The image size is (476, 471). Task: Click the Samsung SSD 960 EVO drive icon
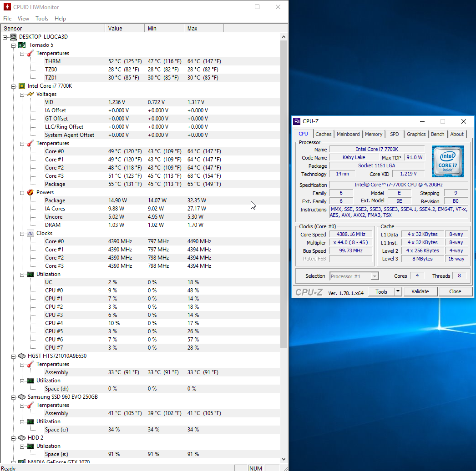point(22,397)
